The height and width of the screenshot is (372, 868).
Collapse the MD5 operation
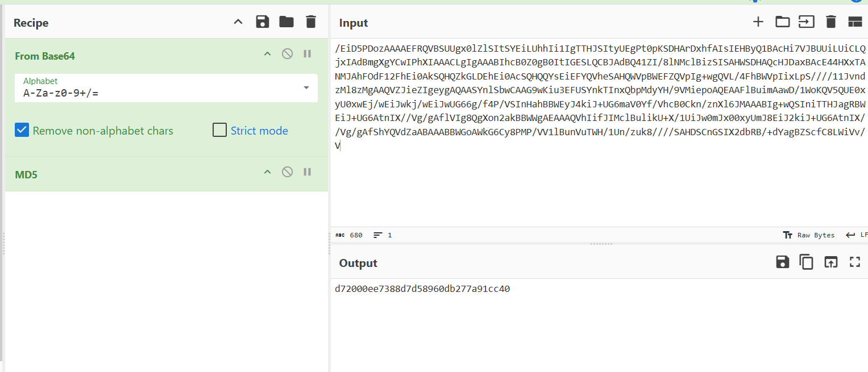pyautogui.click(x=267, y=172)
